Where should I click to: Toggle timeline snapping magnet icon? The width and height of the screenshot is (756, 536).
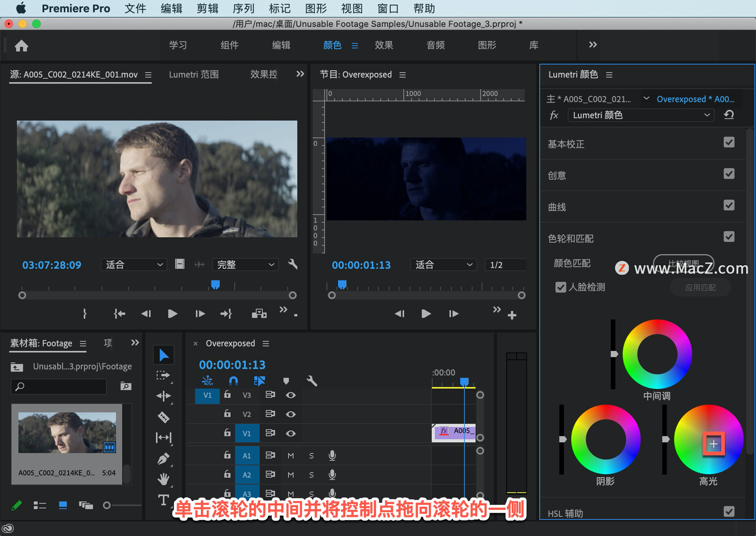tap(233, 381)
